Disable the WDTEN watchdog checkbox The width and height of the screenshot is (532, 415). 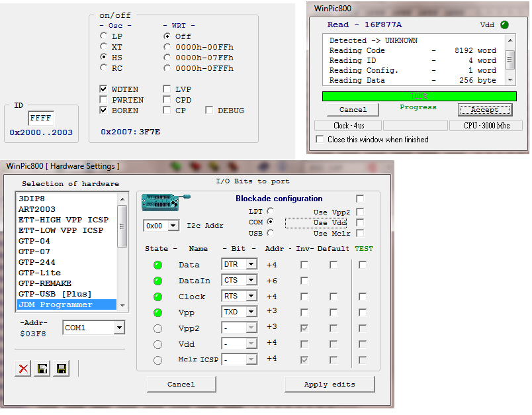pyautogui.click(x=103, y=89)
